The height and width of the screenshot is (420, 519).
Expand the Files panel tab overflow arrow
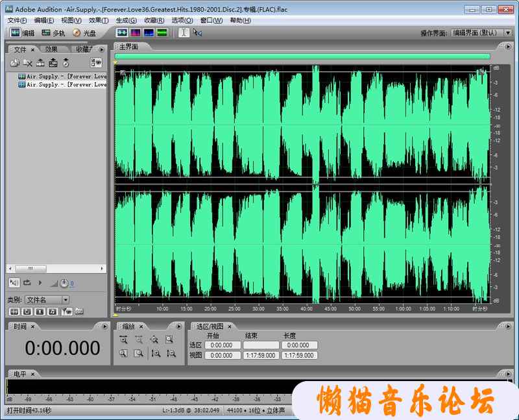102,50
